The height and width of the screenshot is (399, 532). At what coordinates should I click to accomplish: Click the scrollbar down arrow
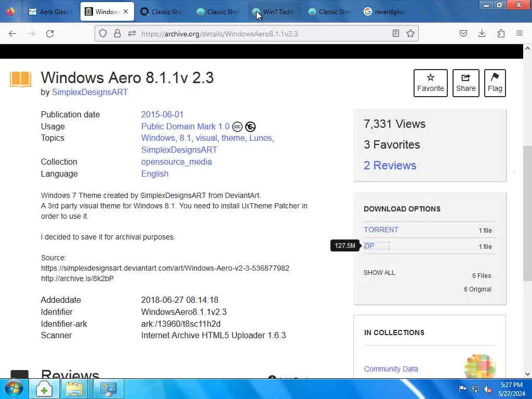click(x=527, y=374)
